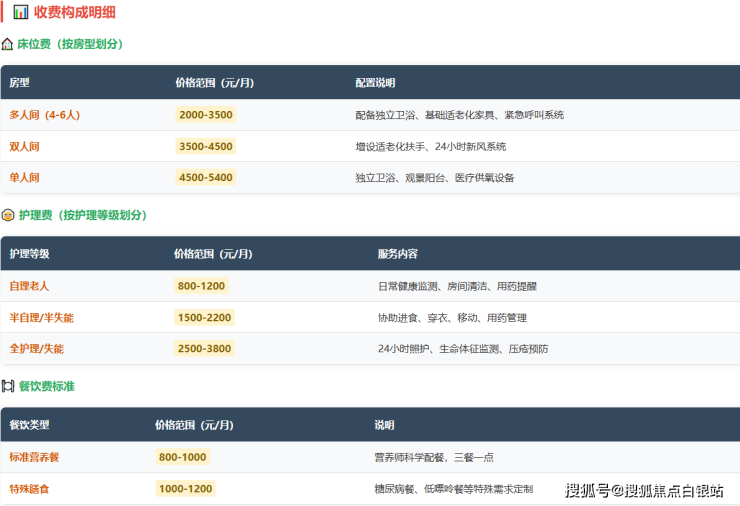Click the 2000-3500 price badge

tap(206, 115)
